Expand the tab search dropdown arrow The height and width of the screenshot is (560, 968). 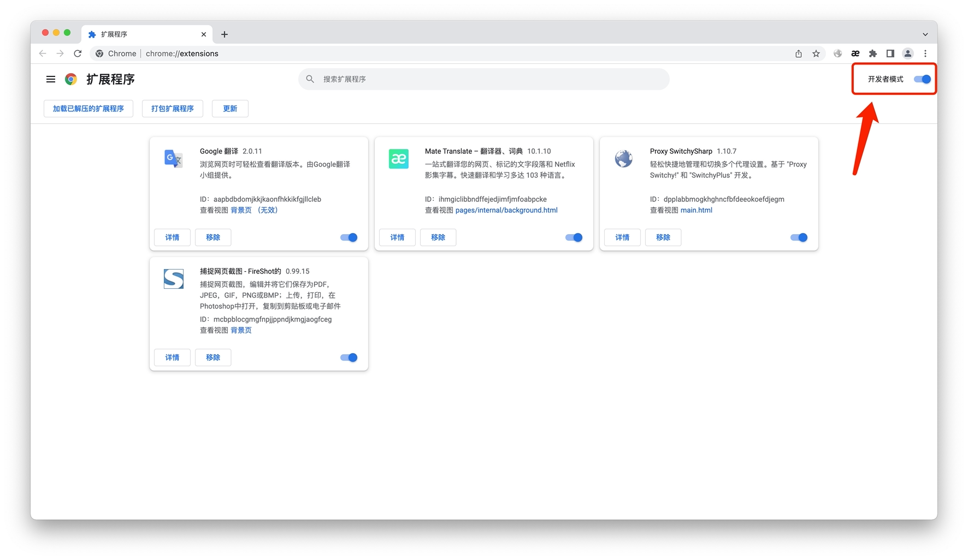coord(925,34)
